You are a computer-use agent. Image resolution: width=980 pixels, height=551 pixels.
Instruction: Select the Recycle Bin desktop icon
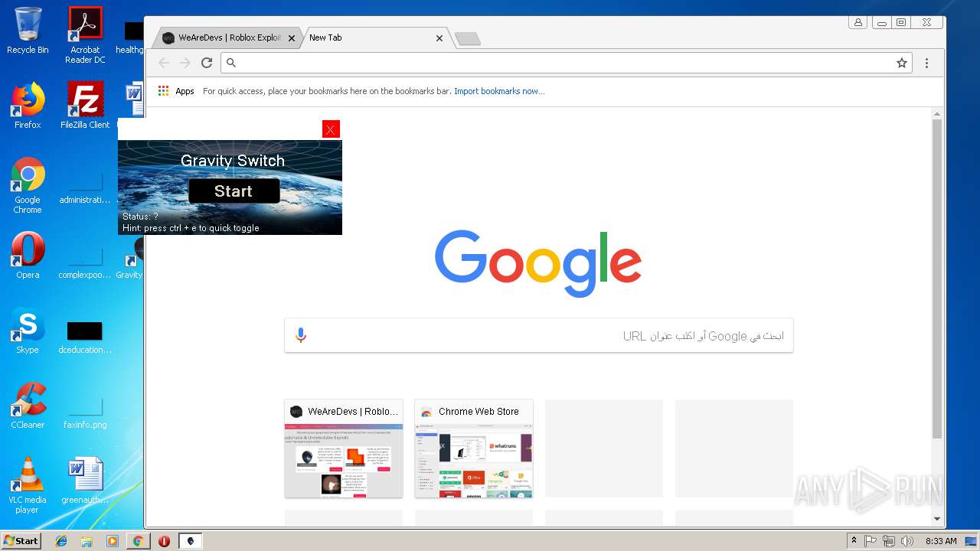click(28, 31)
